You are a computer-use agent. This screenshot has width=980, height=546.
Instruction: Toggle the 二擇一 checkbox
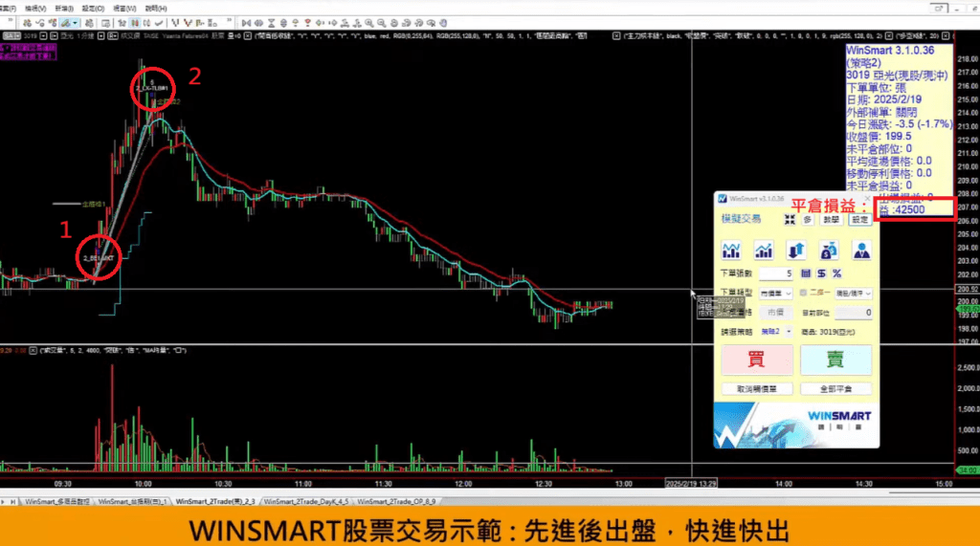coord(803,293)
